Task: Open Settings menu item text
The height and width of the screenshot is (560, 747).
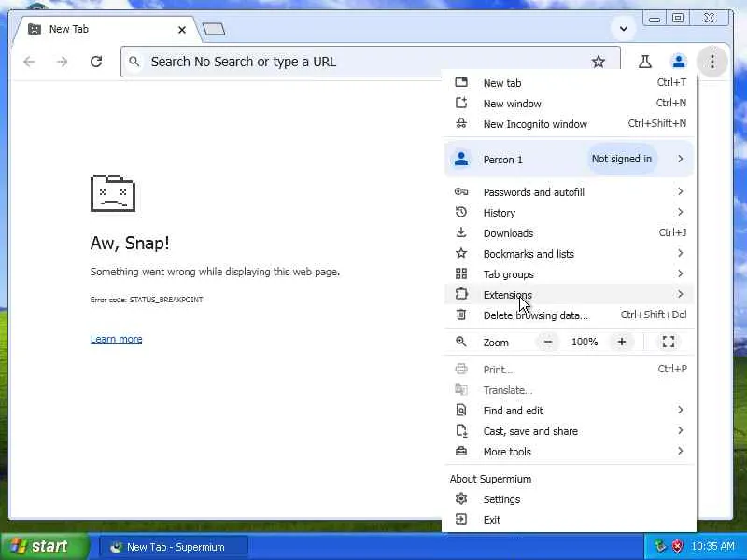Action: click(x=501, y=499)
